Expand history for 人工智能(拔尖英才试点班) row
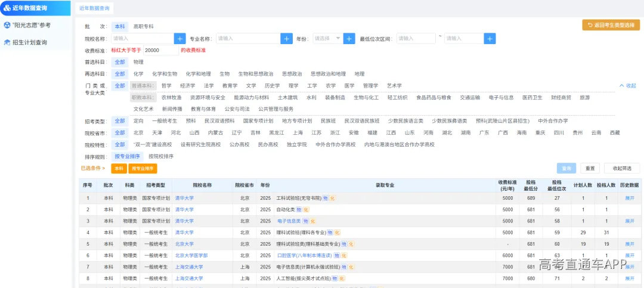644x288 pixels. click(630, 278)
